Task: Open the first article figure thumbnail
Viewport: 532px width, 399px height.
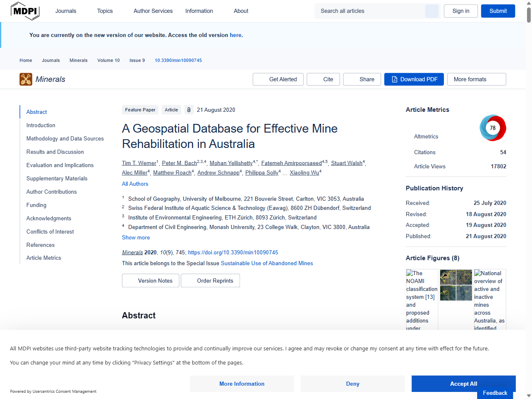Action: point(421,299)
